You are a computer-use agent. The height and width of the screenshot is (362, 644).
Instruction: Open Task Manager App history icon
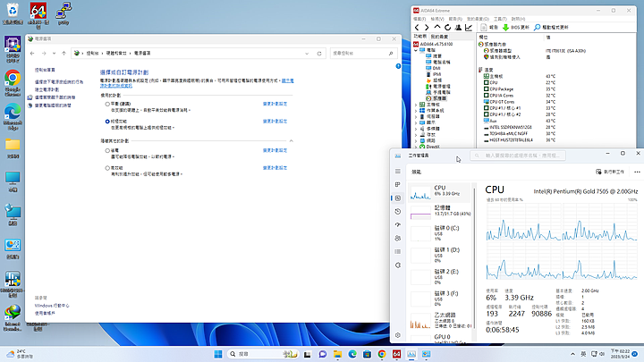[397, 211]
